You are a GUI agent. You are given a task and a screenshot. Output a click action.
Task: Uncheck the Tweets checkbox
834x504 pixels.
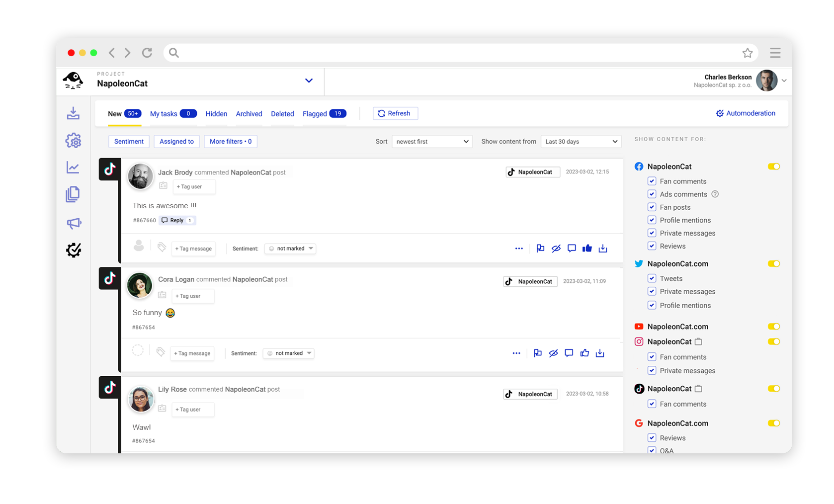(x=652, y=278)
